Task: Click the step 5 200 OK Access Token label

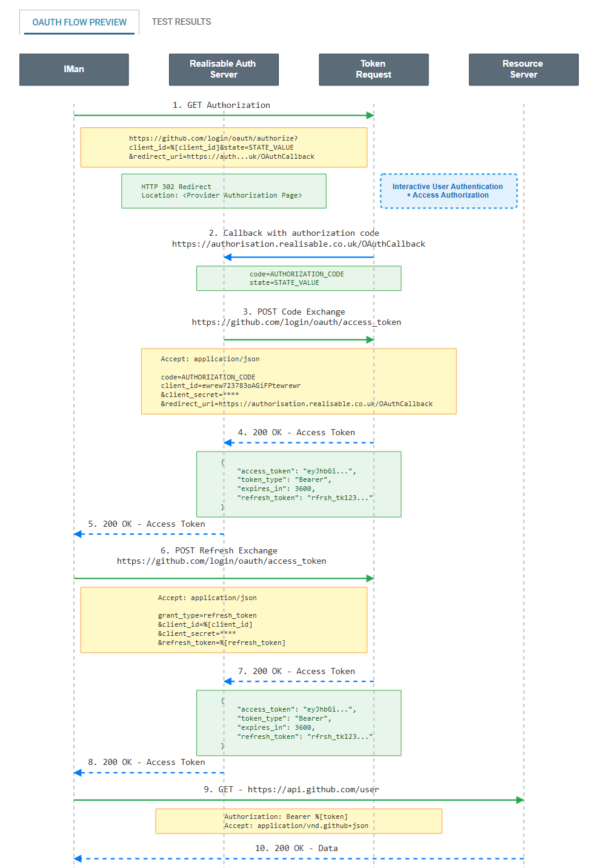Action: (147, 524)
